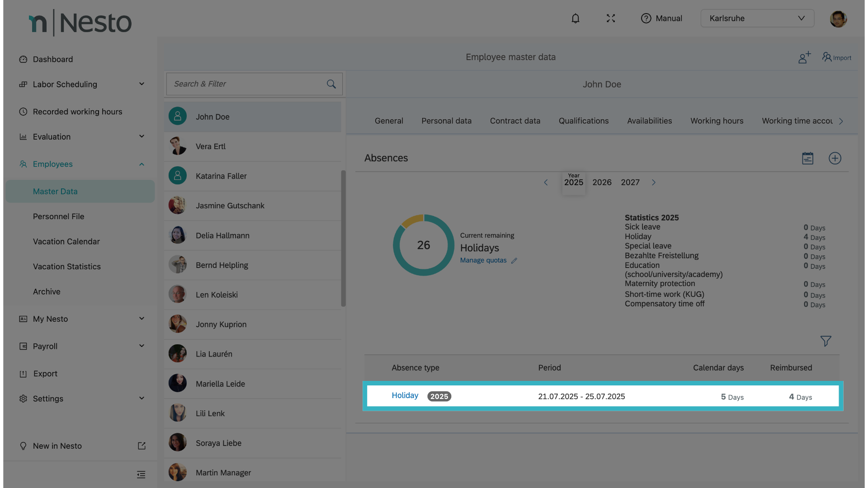Image resolution: width=868 pixels, height=488 pixels.
Task: Click the add employee icon
Action: [804, 57]
